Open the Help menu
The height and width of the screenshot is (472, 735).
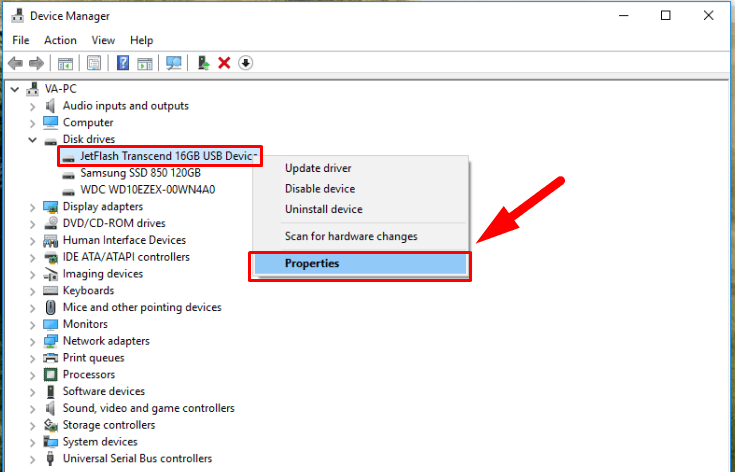[x=142, y=40]
